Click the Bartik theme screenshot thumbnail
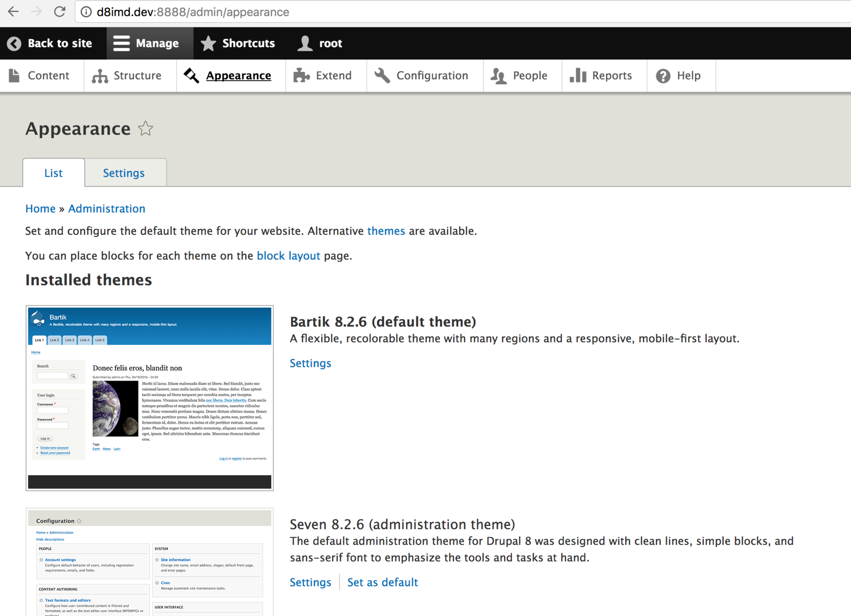Image resolution: width=851 pixels, height=616 pixels. click(x=150, y=398)
